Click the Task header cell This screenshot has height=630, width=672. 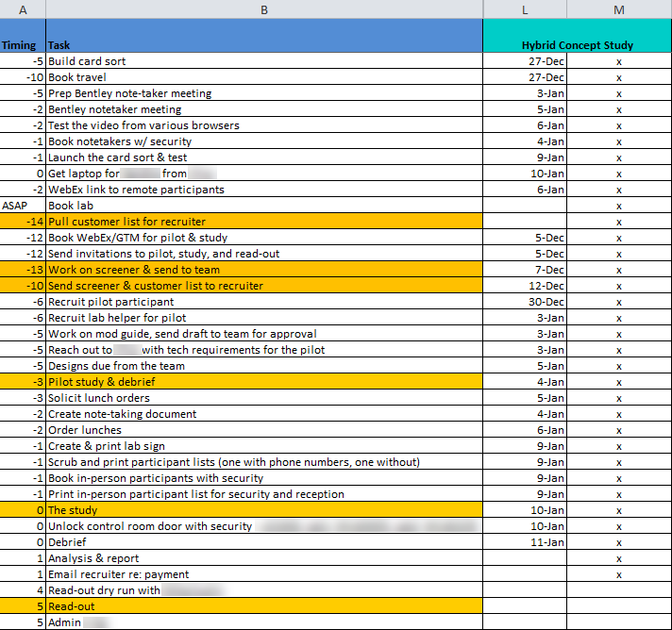point(263,44)
